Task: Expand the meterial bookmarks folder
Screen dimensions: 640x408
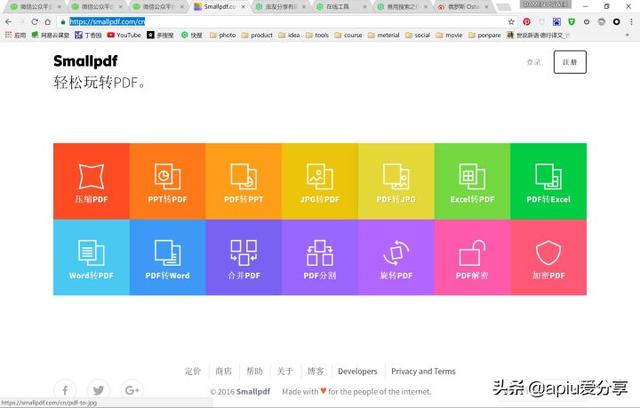Action: click(384, 35)
